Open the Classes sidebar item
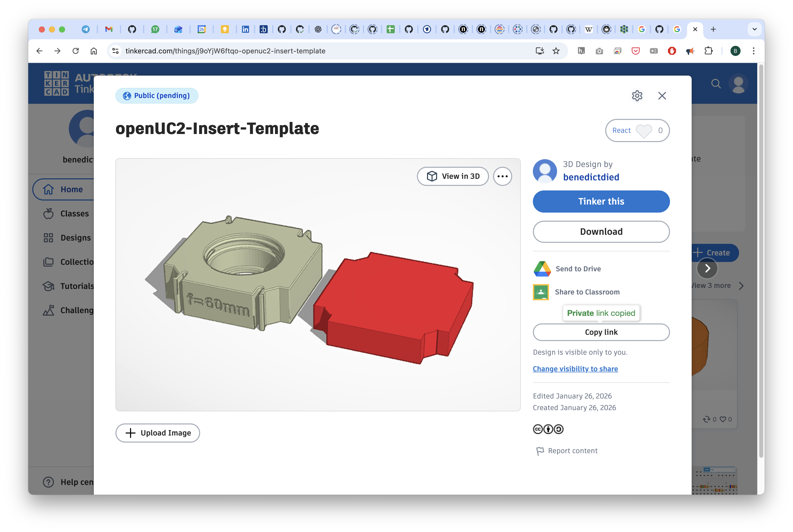 [x=74, y=213]
